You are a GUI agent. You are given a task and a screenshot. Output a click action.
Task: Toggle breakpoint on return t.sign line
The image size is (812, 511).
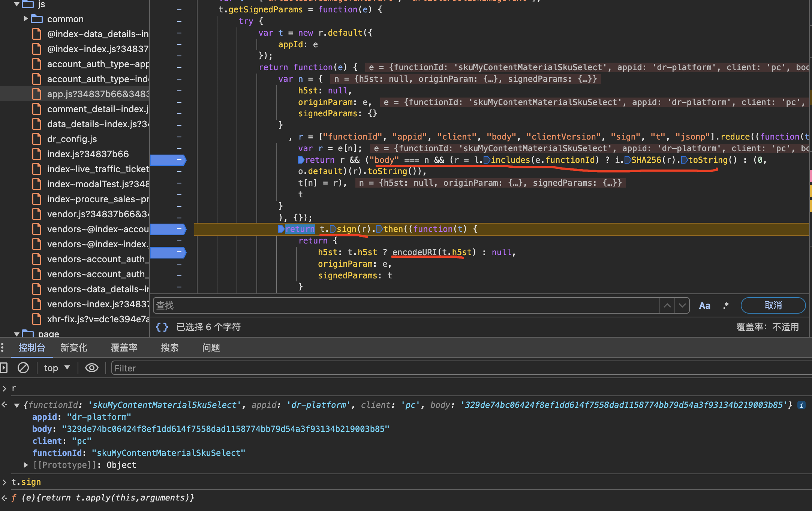(x=168, y=229)
